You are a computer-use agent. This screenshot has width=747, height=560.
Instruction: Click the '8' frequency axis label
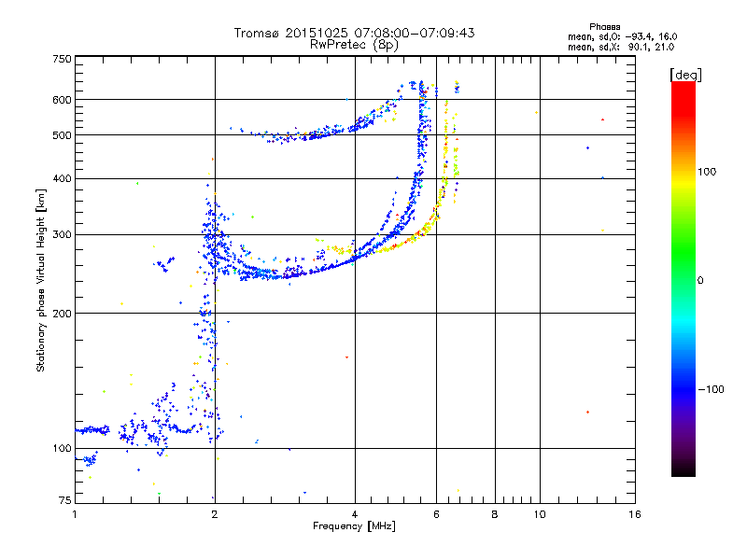(495, 514)
